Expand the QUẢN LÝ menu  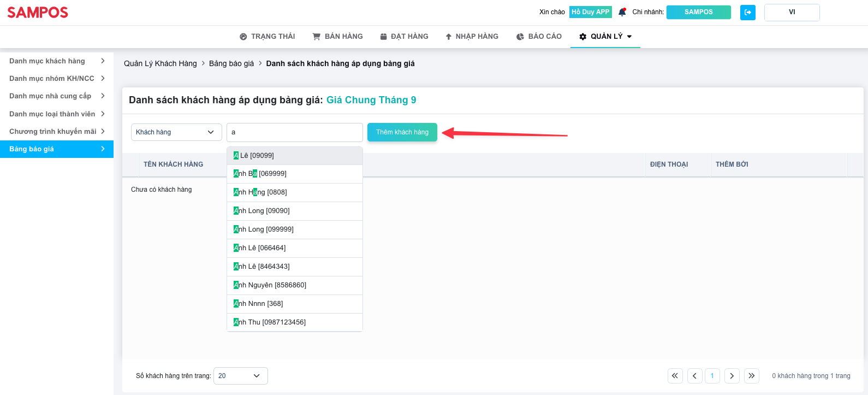coord(605,37)
